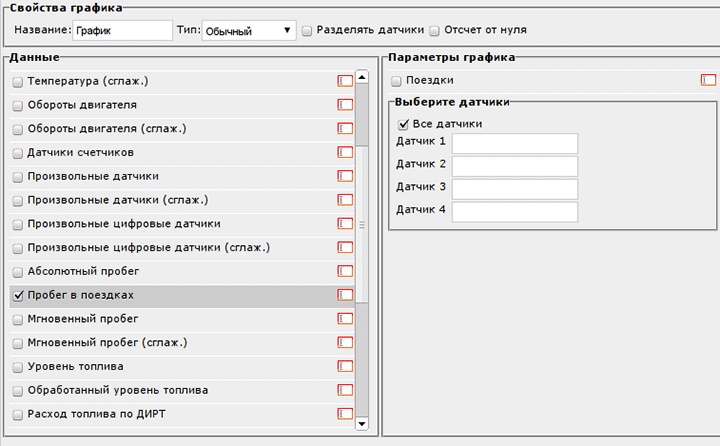Open color icon for Абсолютный пробег row
This screenshot has width=720, height=446.
[345, 271]
